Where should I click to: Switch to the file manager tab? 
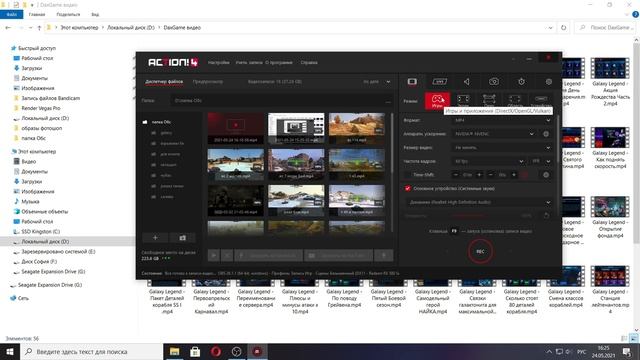tap(164, 82)
